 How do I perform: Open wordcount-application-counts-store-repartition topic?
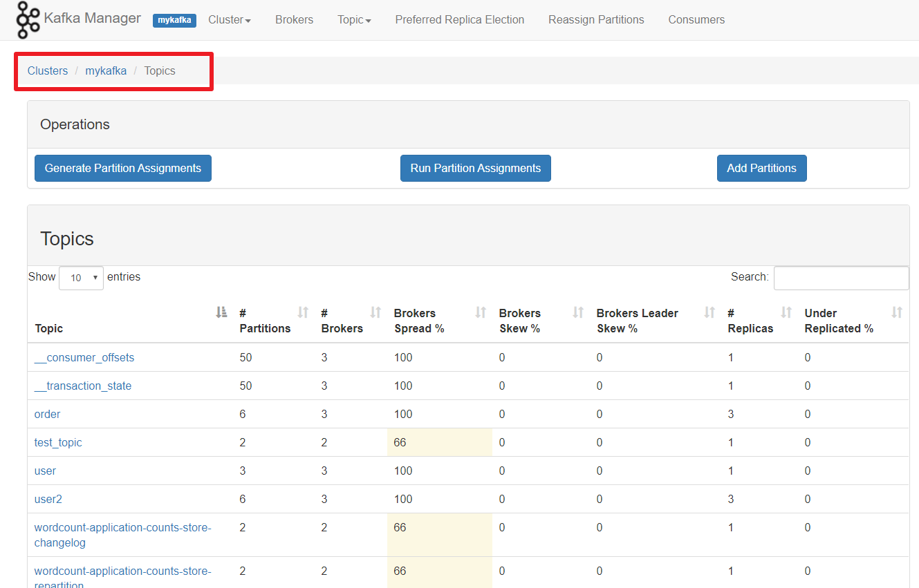[x=123, y=577]
